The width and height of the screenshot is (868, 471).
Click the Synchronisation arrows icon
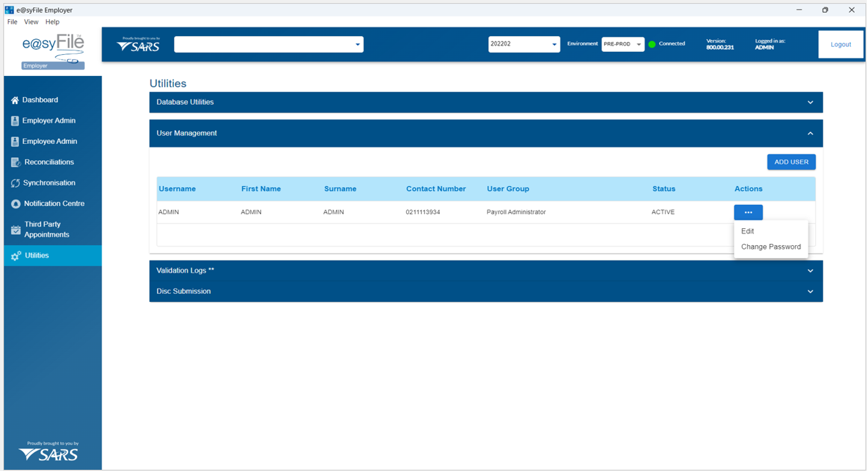[16, 183]
